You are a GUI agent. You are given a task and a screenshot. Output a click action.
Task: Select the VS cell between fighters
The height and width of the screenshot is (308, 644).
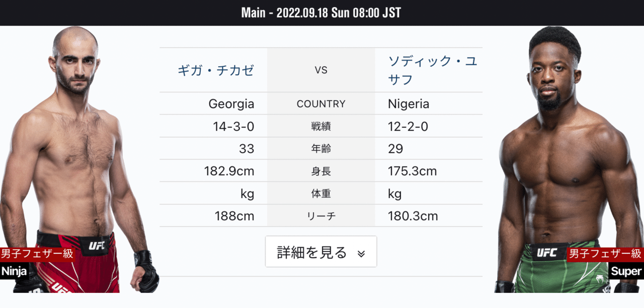pos(321,70)
